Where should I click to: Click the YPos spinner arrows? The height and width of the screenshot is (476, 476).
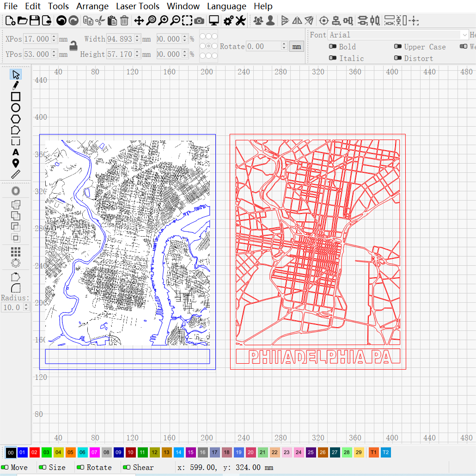(x=54, y=54)
